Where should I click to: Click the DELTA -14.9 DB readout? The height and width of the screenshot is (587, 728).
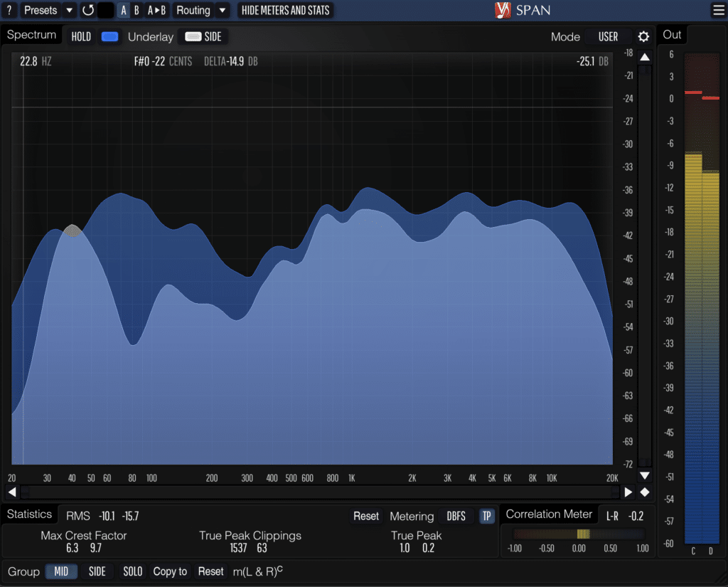coord(231,61)
